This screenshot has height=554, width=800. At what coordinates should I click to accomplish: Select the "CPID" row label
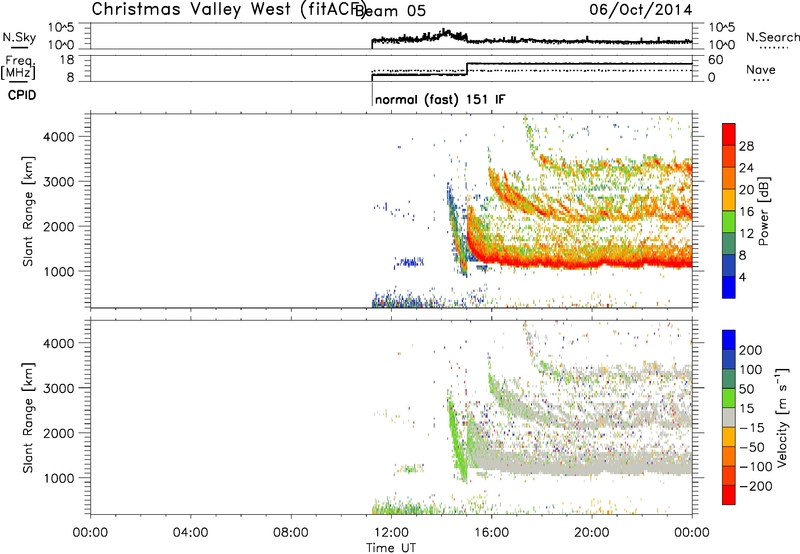point(22,95)
